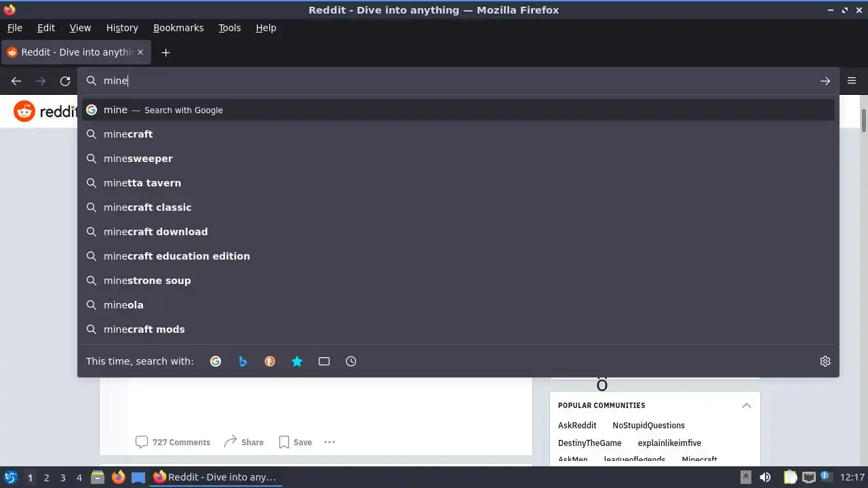
Task: Choose the 'minecraft download' suggestion
Action: click(x=458, y=232)
